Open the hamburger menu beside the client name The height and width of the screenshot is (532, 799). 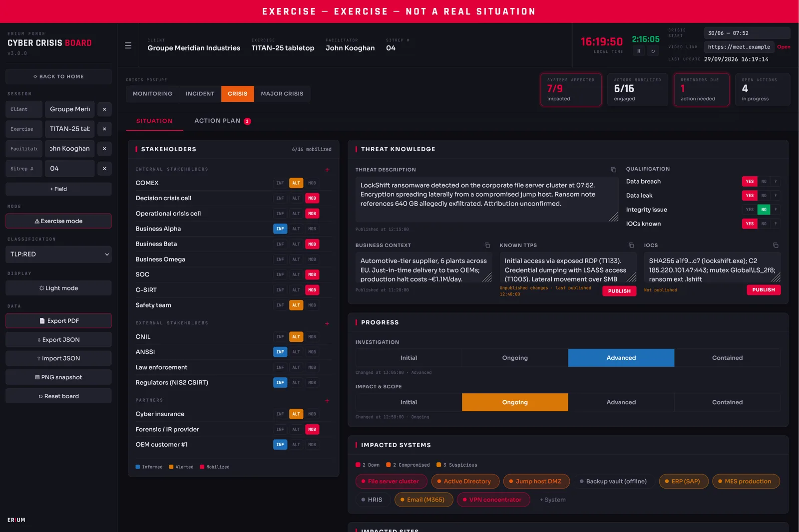(x=128, y=45)
